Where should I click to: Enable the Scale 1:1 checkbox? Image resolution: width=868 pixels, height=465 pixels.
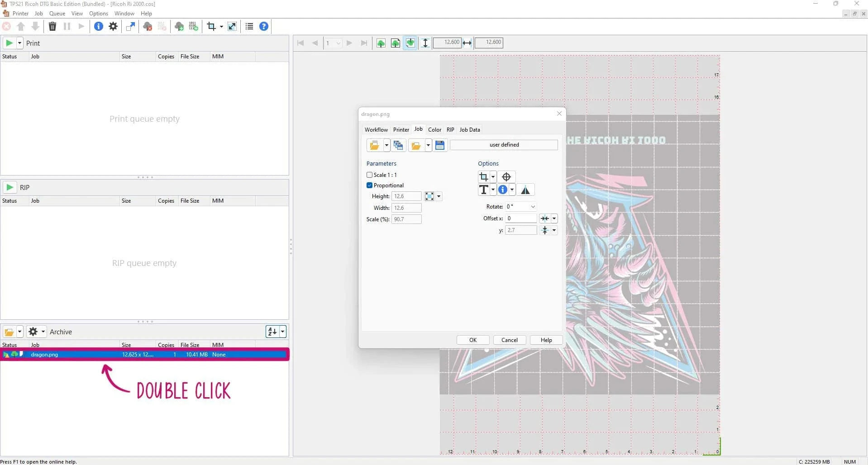[369, 175]
